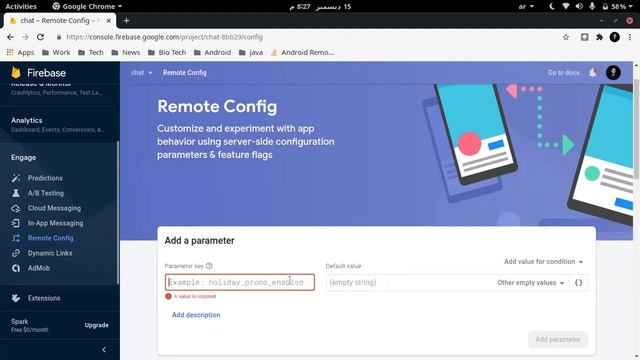The width and height of the screenshot is (640, 360).
Task: Open the clock and calendar panel
Action: (x=320, y=7)
